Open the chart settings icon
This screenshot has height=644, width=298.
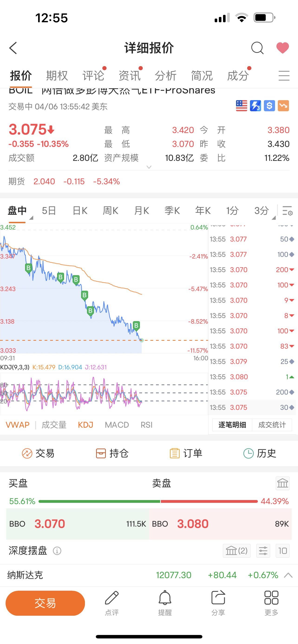point(288,211)
